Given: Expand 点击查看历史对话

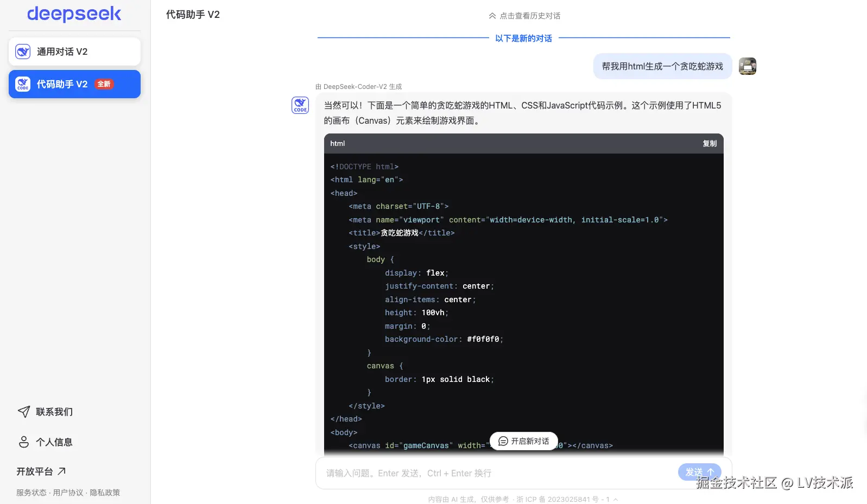Looking at the screenshot, I should click(x=524, y=16).
